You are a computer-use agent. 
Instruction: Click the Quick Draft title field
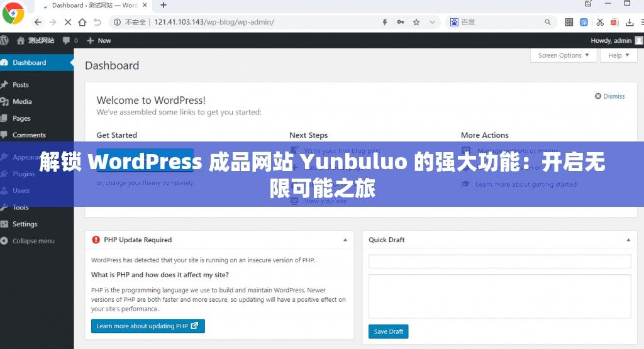[499, 262]
